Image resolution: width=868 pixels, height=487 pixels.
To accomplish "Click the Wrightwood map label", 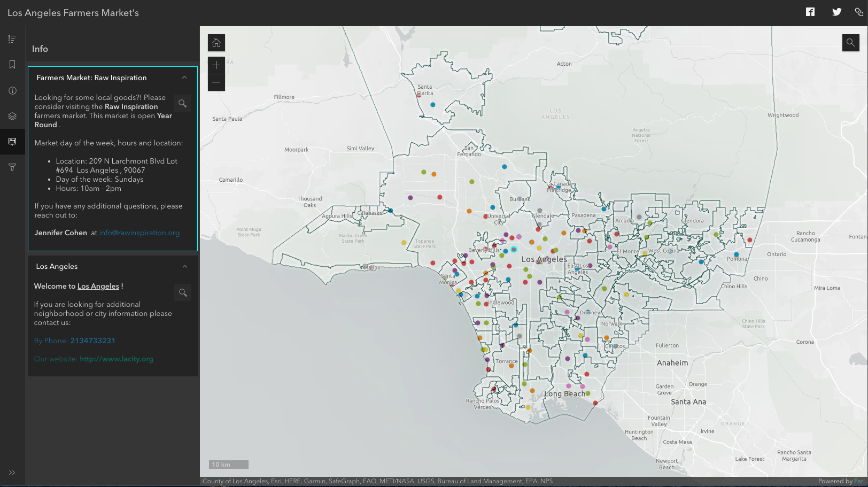I will click(783, 115).
